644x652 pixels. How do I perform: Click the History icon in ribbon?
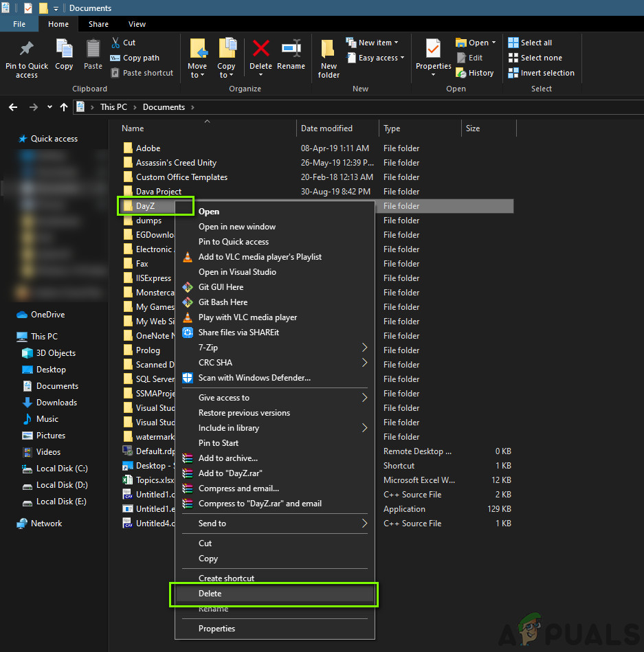point(461,73)
